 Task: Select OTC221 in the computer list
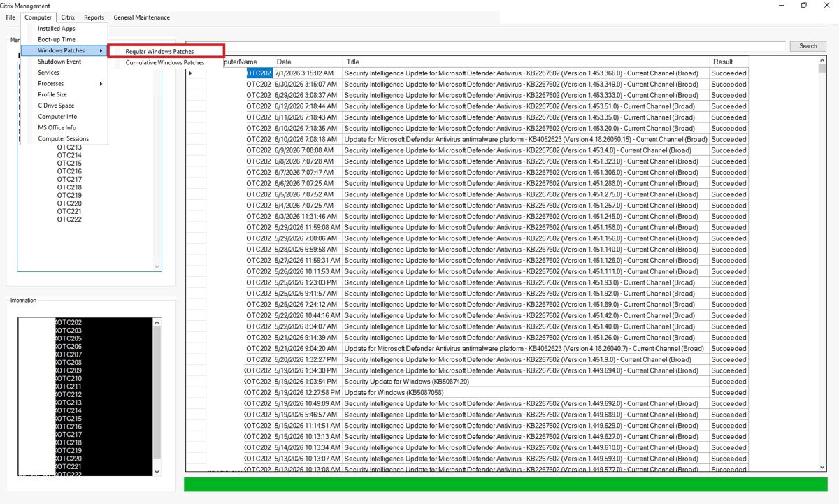point(69,212)
